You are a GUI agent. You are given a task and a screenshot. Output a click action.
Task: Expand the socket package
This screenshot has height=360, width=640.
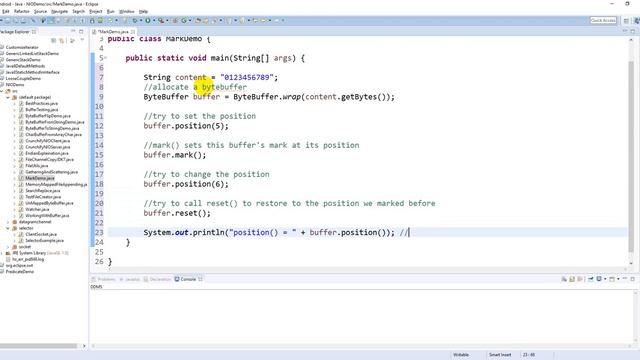(8, 247)
